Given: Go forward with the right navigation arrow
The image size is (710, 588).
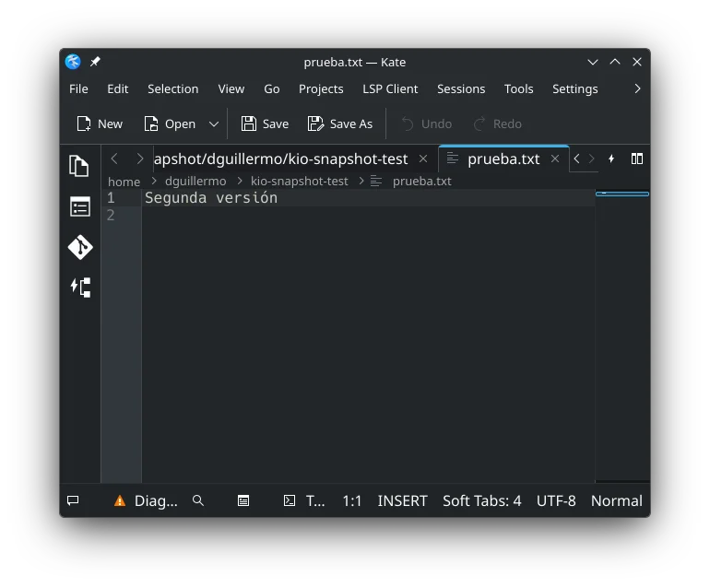Looking at the screenshot, I should coord(140,159).
